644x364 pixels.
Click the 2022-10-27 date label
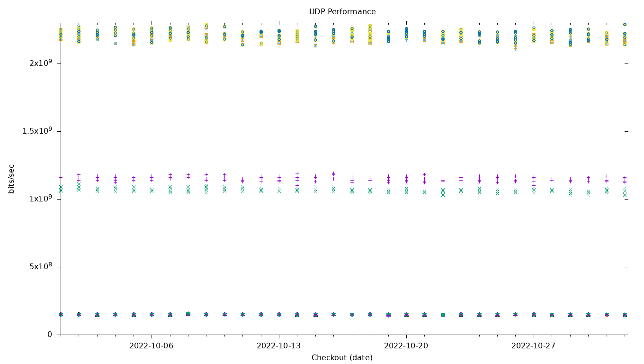[x=534, y=346]
